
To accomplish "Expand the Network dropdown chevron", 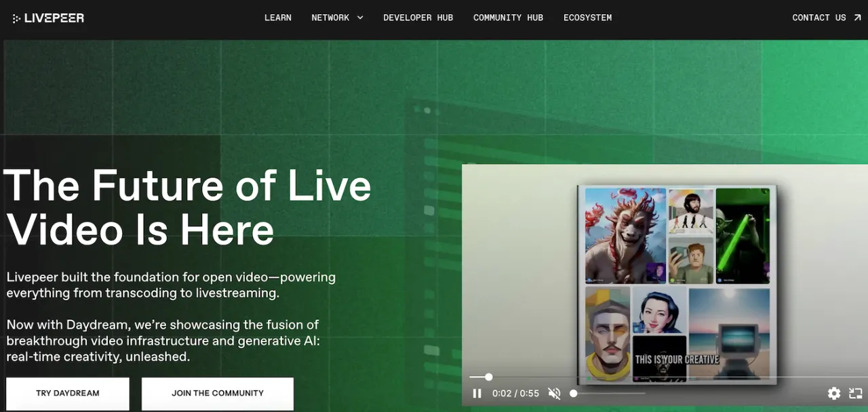I will point(360,18).
